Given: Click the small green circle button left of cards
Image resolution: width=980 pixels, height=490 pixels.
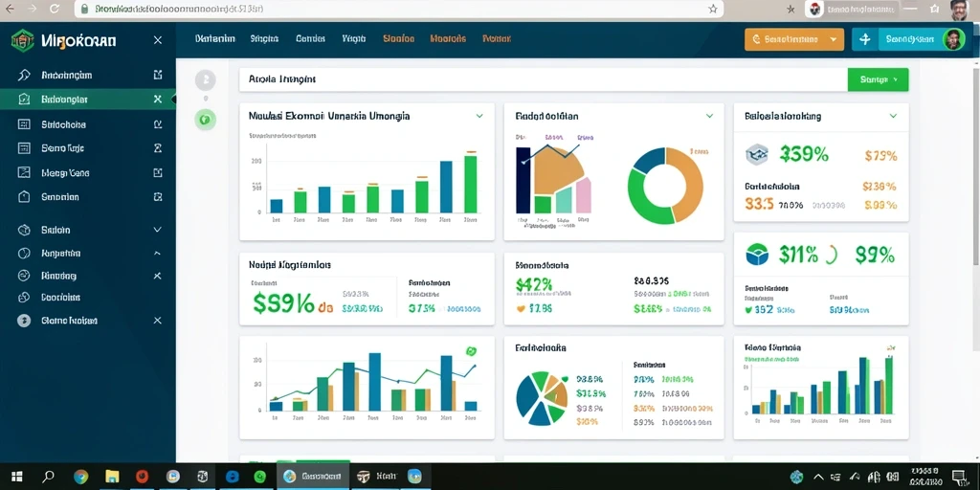Looking at the screenshot, I should tap(206, 118).
